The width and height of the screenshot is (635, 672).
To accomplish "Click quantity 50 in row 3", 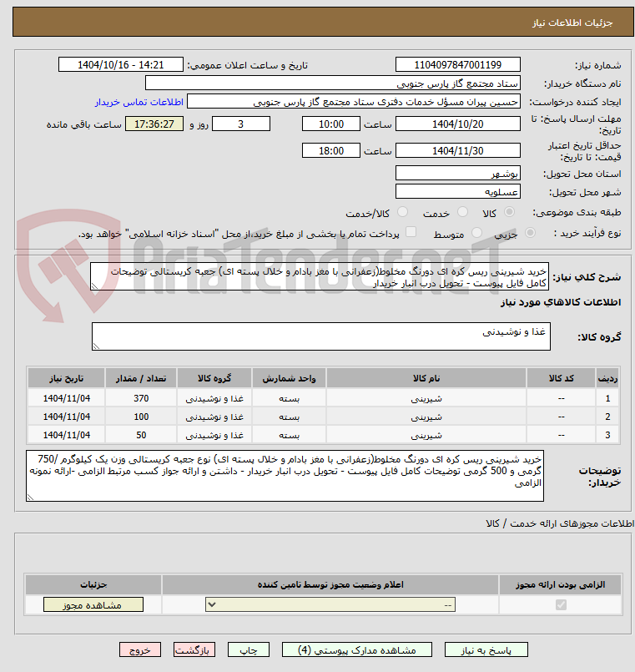I will [141, 435].
